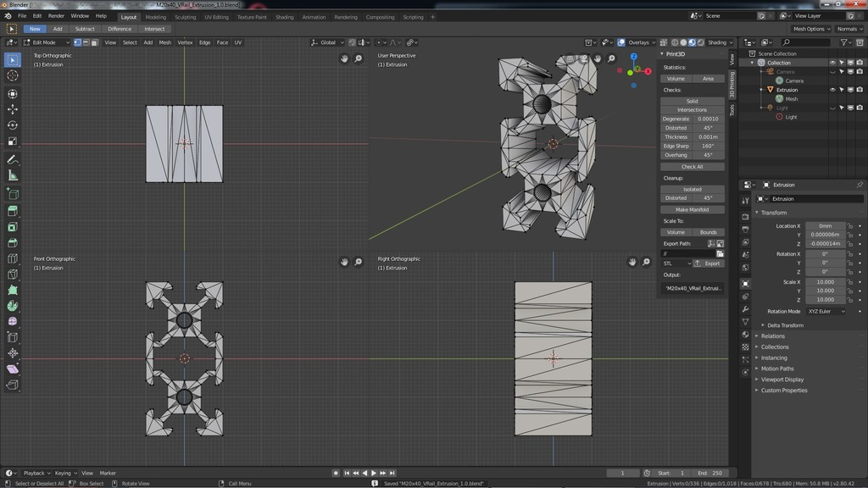Open the Global transform orientation dropdown
Image resolution: width=868 pixels, height=488 pixels.
pyautogui.click(x=329, y=42)
